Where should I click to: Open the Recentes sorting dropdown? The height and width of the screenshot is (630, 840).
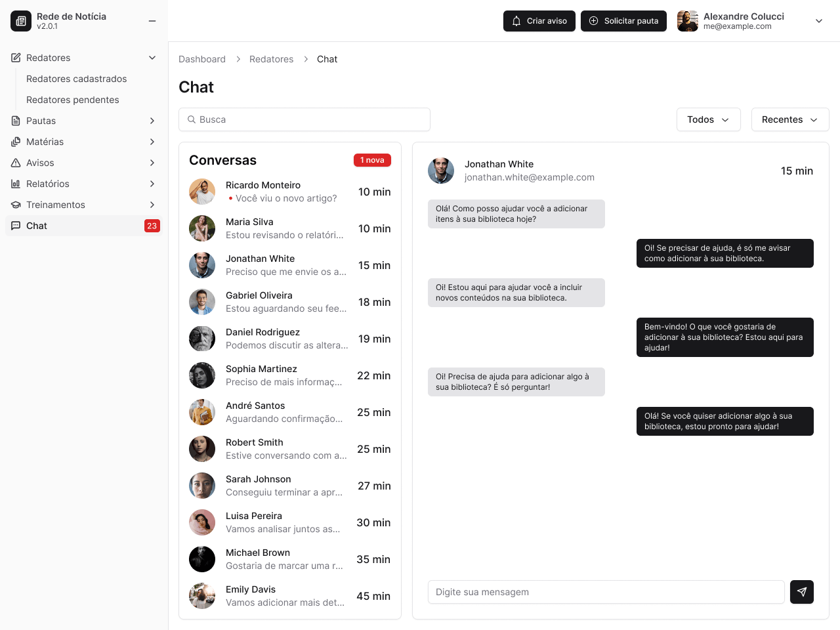[789, 119]
